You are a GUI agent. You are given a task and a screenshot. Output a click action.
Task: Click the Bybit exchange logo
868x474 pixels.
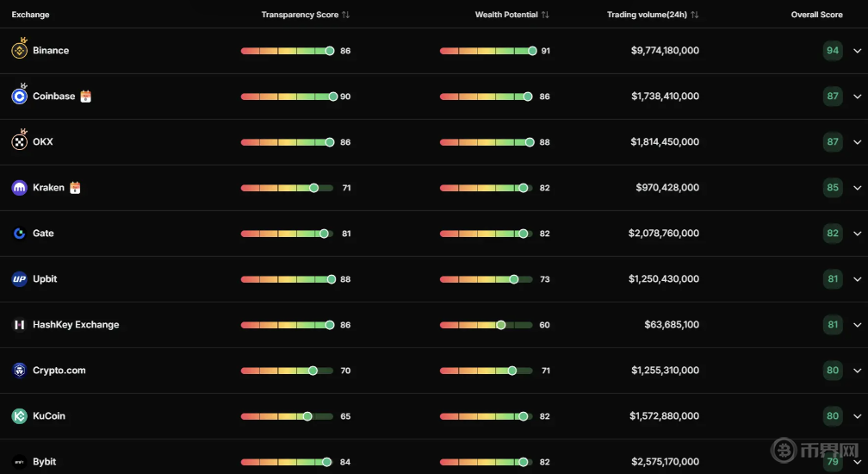click(19, 462)
